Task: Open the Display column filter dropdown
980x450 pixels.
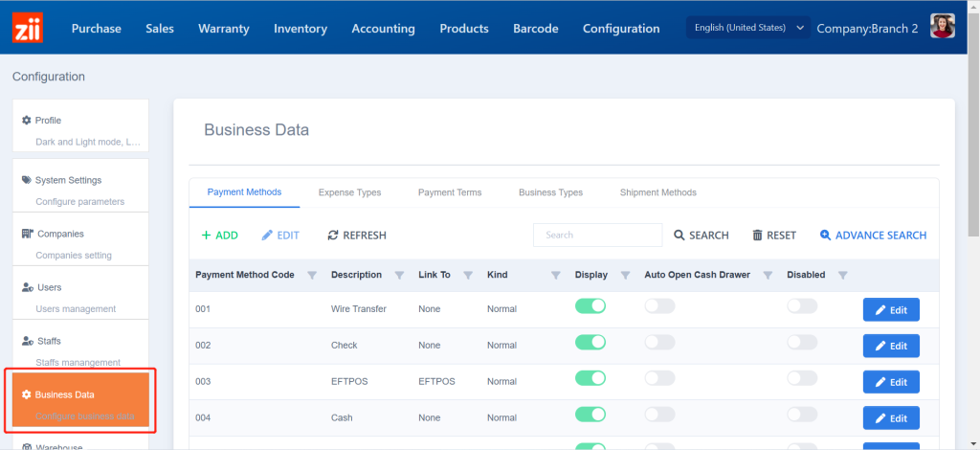Action: [x=625, y=276]
